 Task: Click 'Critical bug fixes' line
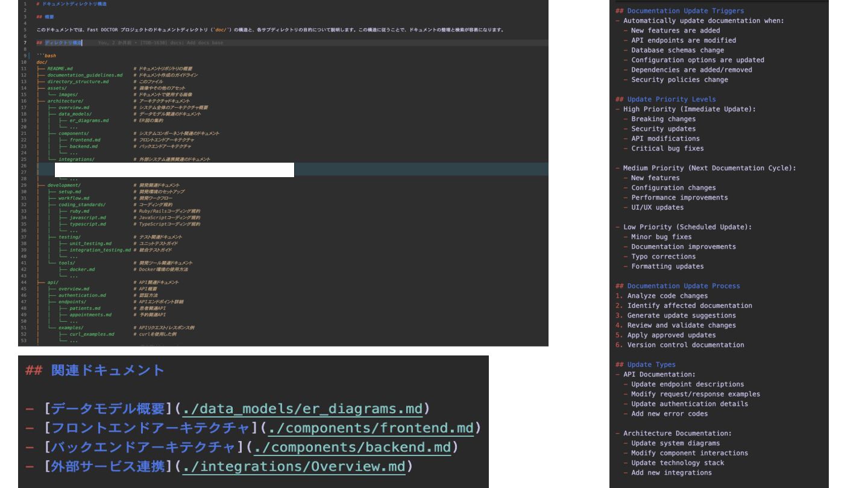667,148
